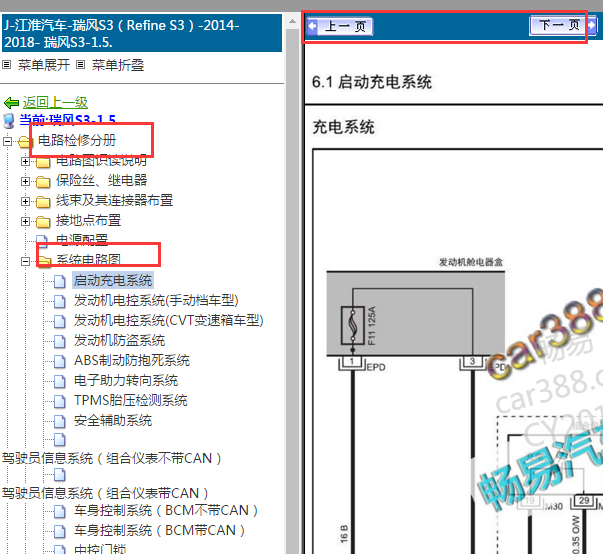Select the 系统电路图 folder
This screenshot has width=603, height=554.
tap(88, 260)
